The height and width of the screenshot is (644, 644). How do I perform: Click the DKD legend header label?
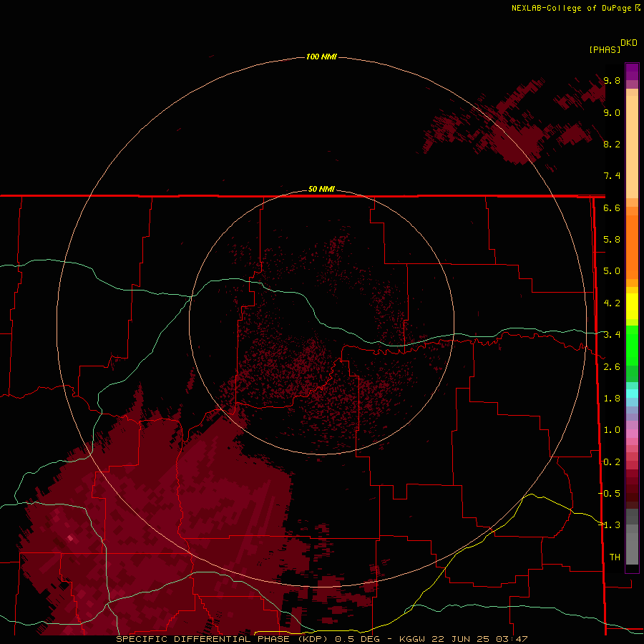pos(628,43)
